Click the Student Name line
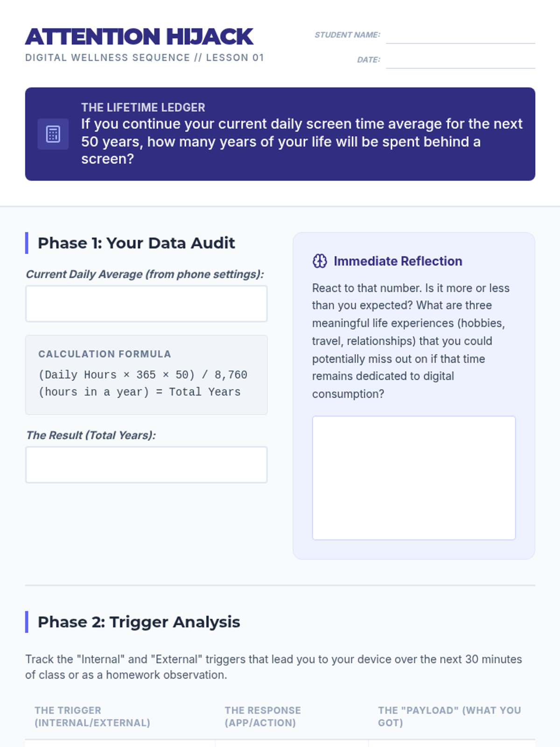The height and width of the screenshot is (747, 560). click(x=460, y=35)
